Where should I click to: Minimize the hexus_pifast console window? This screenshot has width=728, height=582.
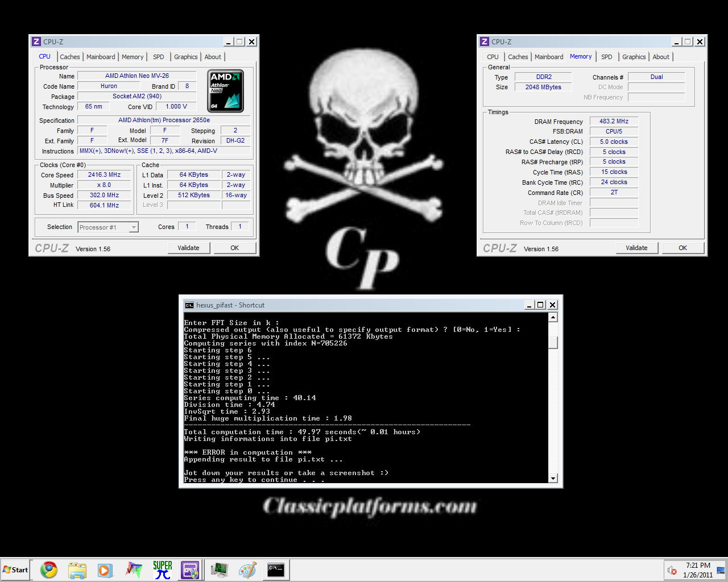529,305
